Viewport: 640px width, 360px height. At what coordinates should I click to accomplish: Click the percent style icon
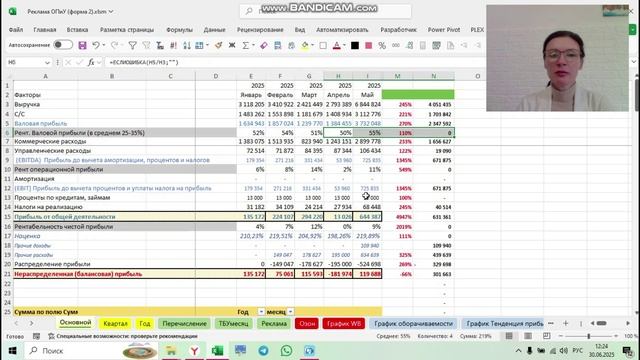point(382,45)
